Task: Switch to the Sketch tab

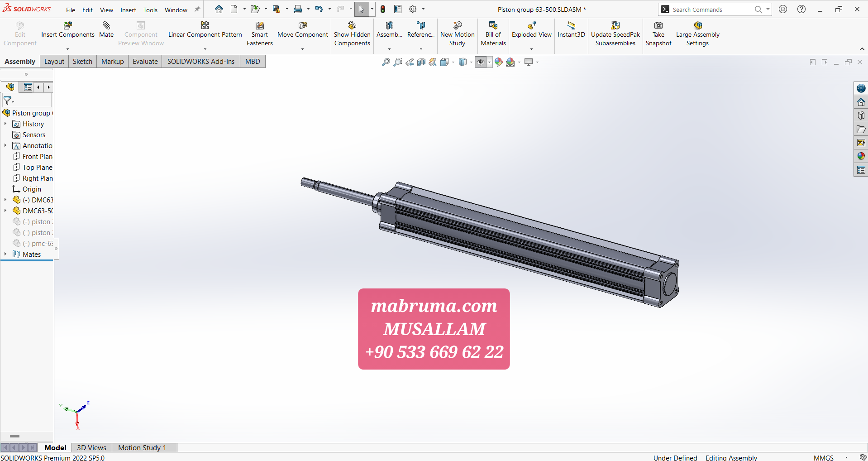Action: tap(82, 62)
